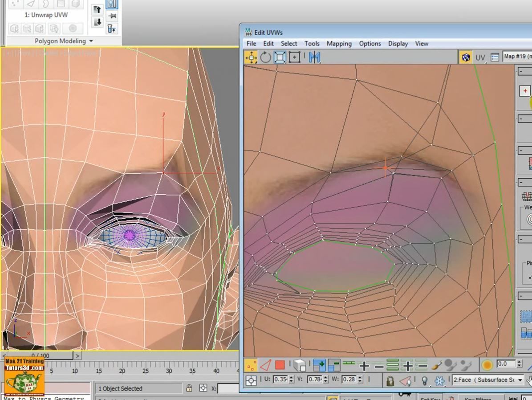Screen dimensions: 532x400
Task: Open the Select menu
Action: (289, 44)
